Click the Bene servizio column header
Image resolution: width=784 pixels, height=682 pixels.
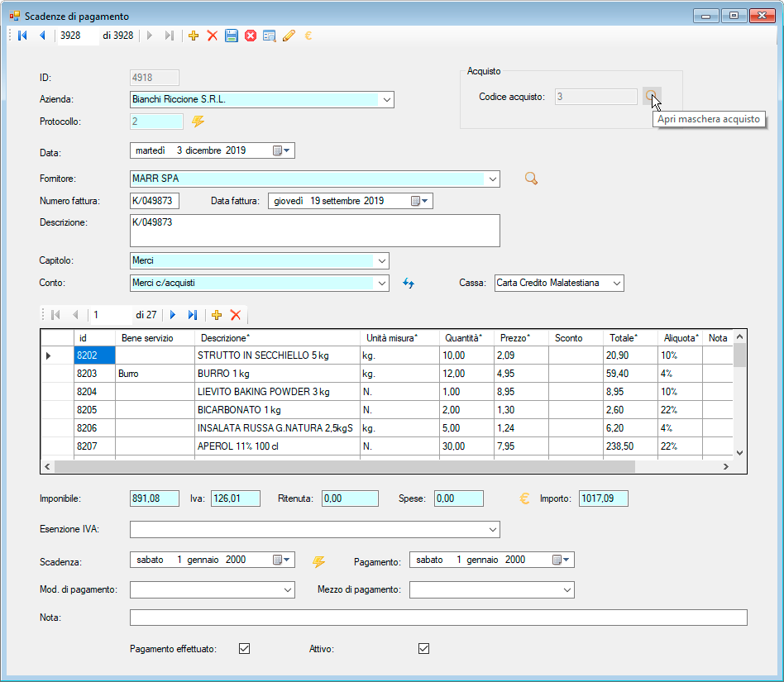click(x=155, y=338)
